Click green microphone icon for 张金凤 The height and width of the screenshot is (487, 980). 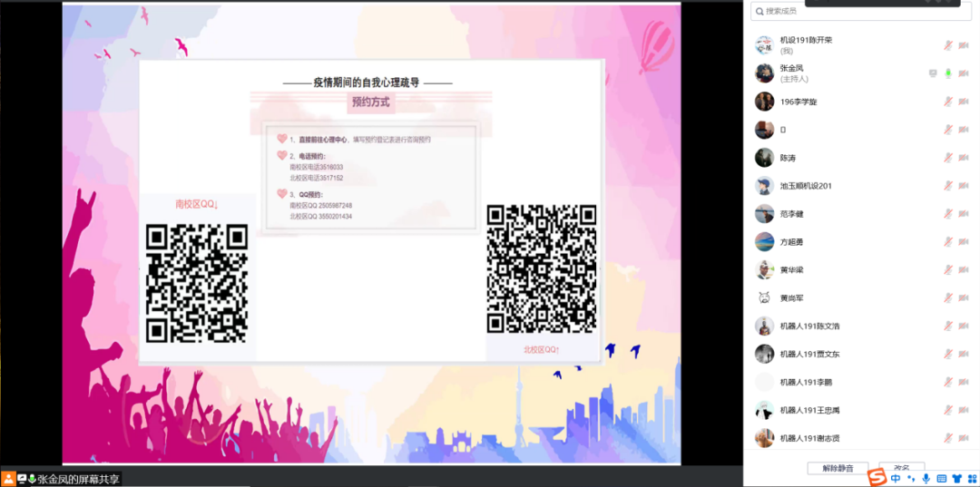coord(948,73)
